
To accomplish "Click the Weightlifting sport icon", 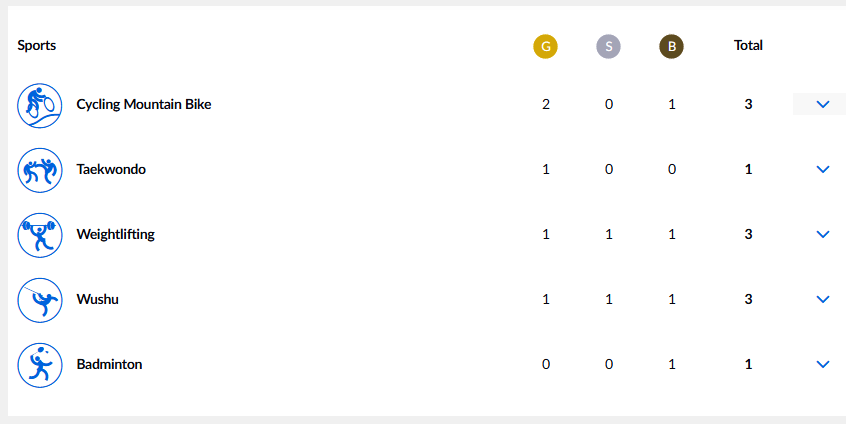I will [x=40, y=235].
